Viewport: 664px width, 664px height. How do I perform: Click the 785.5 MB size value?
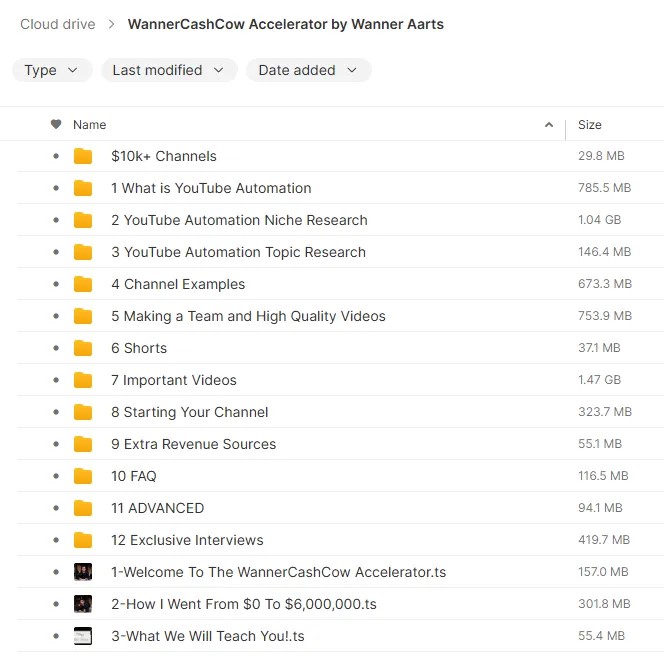[605, 188]
